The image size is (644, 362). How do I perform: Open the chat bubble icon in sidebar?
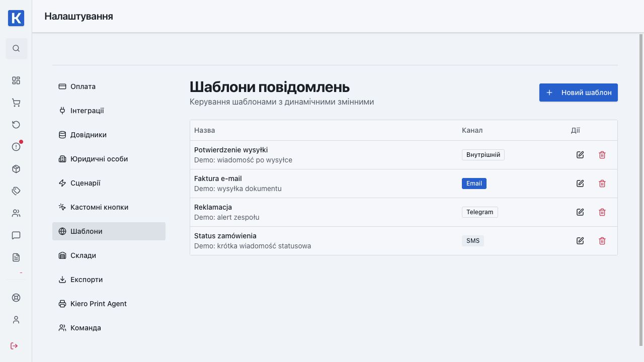pyautogui.click(x=16, y=235)
